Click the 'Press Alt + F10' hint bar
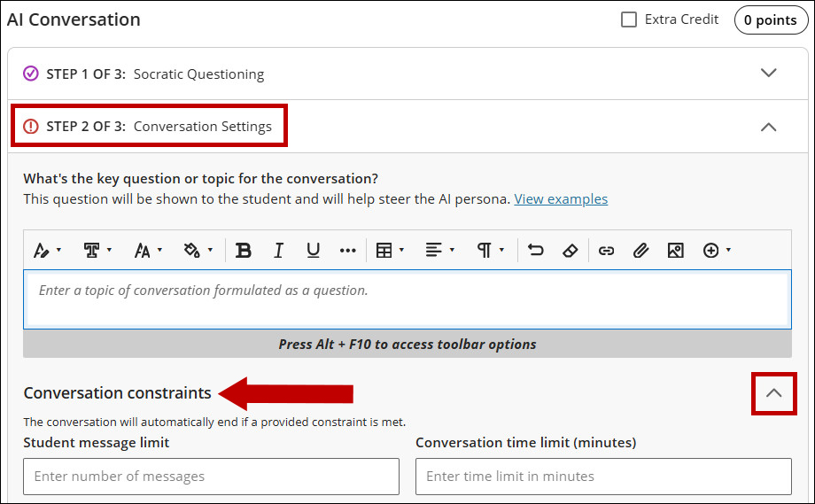 (x=407, y=344)
